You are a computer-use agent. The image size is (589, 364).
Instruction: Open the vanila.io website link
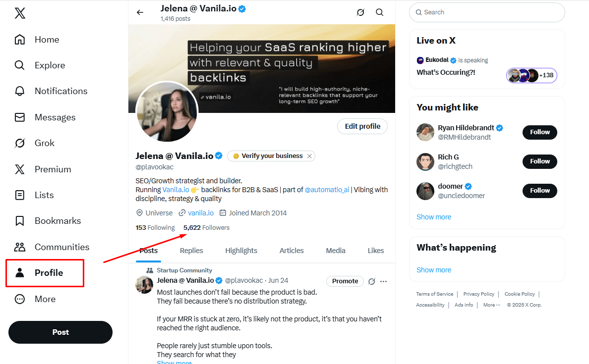click(200, 212)
